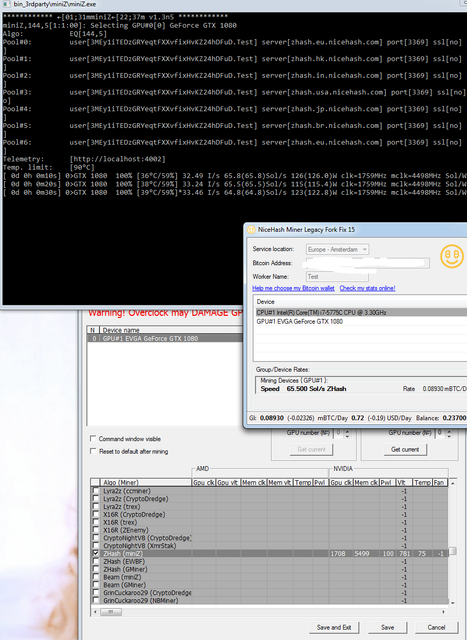Check the Lyra2z (ccminer) checkbox

click(96, 491)
